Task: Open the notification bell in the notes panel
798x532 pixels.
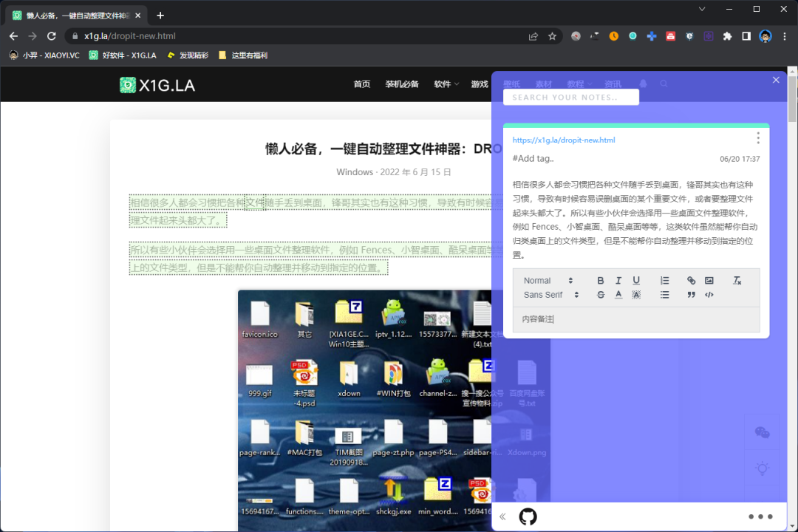Action: [643, 83]
